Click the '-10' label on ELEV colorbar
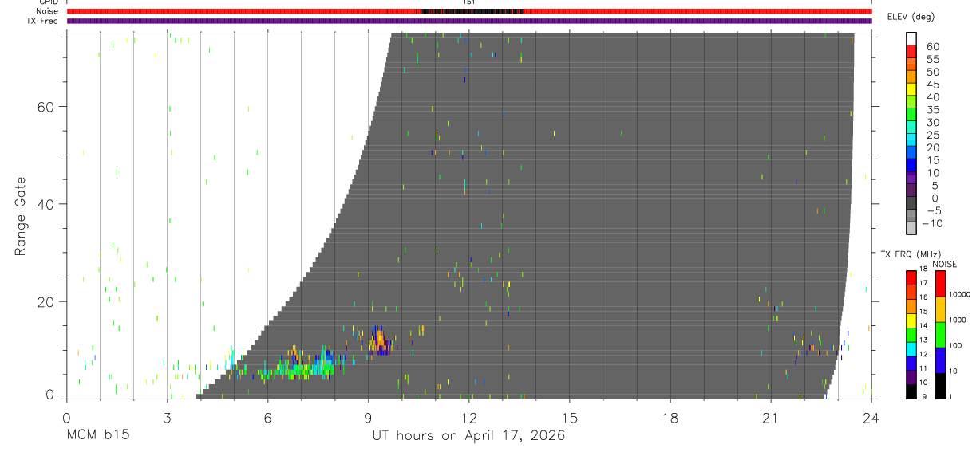This screenshot has height=452, width=980. click(x=932, y=224)
